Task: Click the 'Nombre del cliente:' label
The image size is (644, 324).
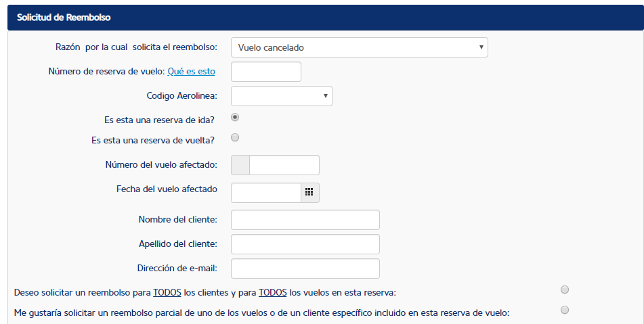Action: (x=178, y=219)
